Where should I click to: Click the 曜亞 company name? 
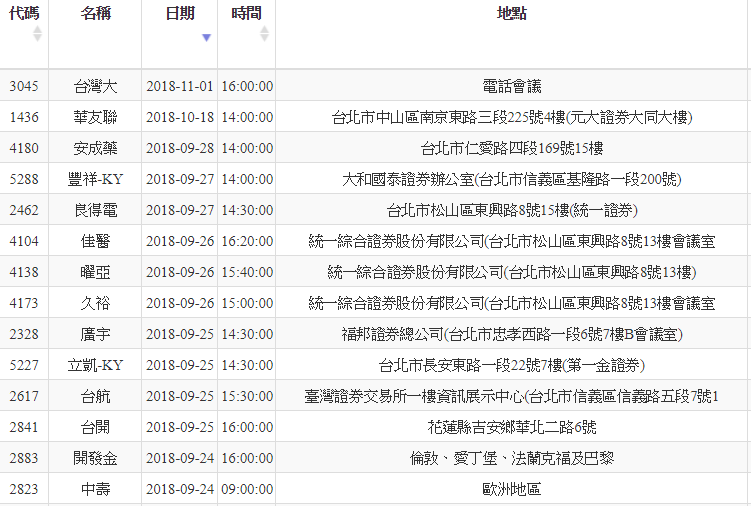[x=96, y=272]
